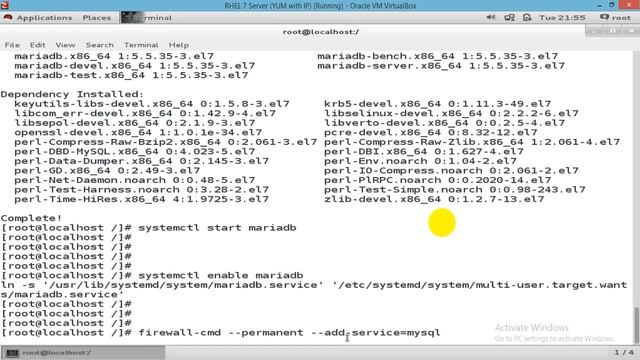Click the terminal vertical scrollbar thumb
640x360 pixels.
coord(637,326)
